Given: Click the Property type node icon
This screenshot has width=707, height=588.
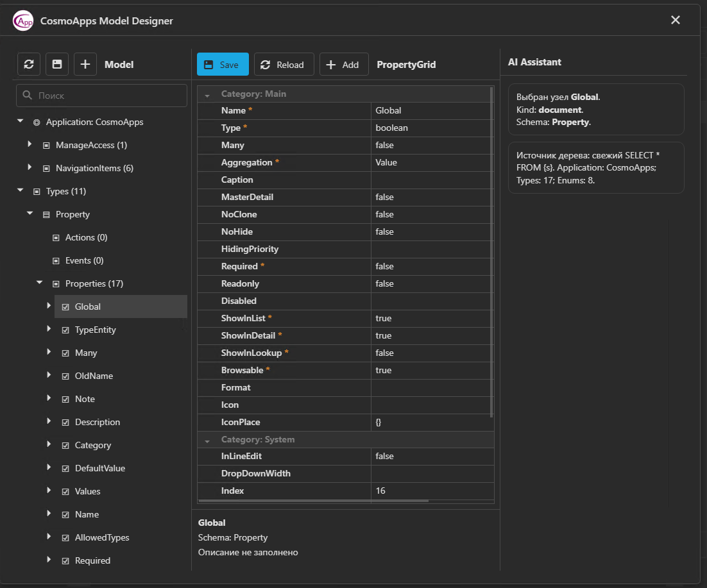Looking at the screenshot, I should (x=46, y=215).
